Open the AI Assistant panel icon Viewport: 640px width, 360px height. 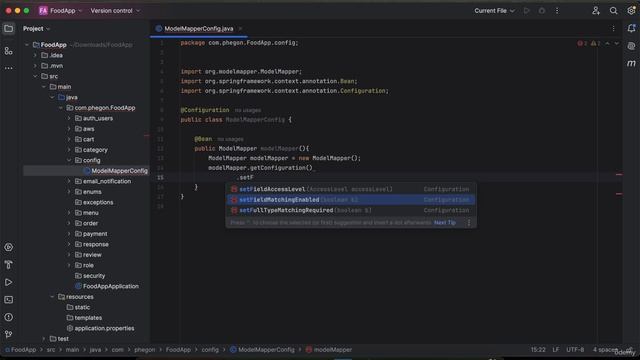click(631, 46)
